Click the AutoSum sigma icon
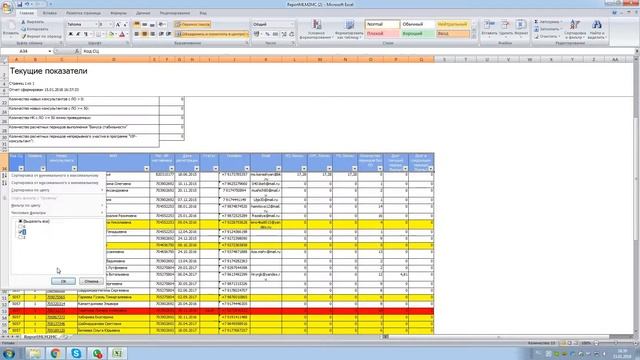 (x=536, y=22)
